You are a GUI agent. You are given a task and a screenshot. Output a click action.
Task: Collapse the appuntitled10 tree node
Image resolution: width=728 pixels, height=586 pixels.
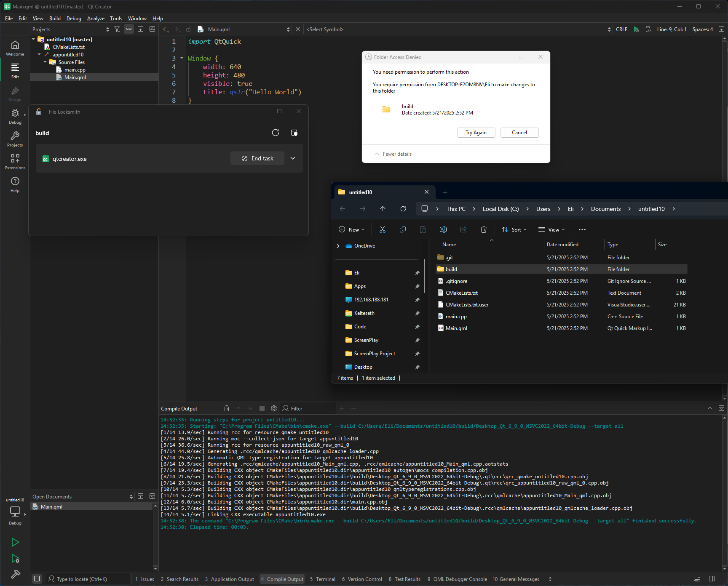(x=39, y=54)
